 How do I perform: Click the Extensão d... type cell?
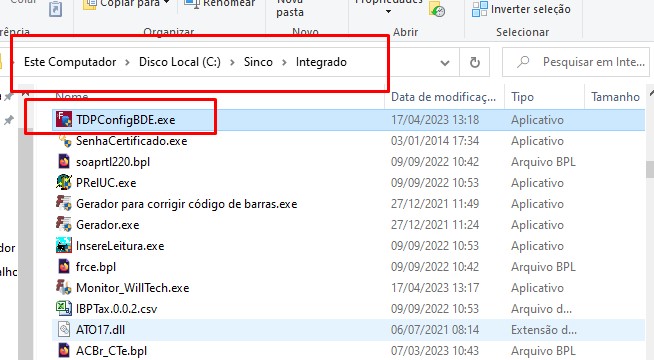(x=543, y=330)
